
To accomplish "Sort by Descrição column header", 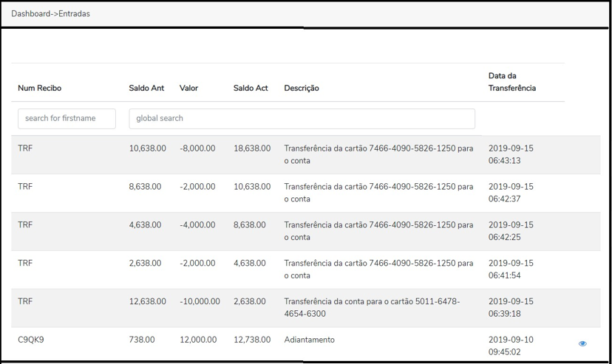I will (x=302, y=88).
